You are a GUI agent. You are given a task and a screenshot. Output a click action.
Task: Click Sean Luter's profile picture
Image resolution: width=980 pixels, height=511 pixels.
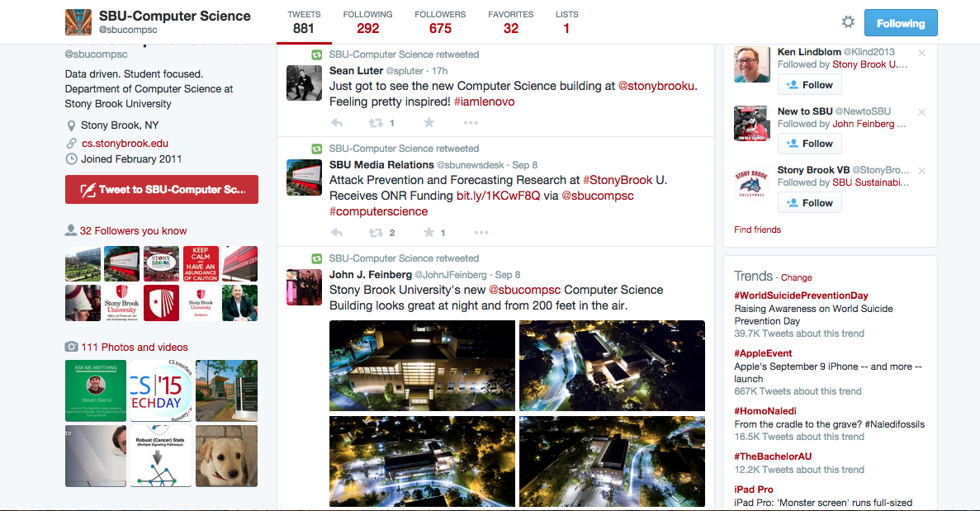pos(304,83)
